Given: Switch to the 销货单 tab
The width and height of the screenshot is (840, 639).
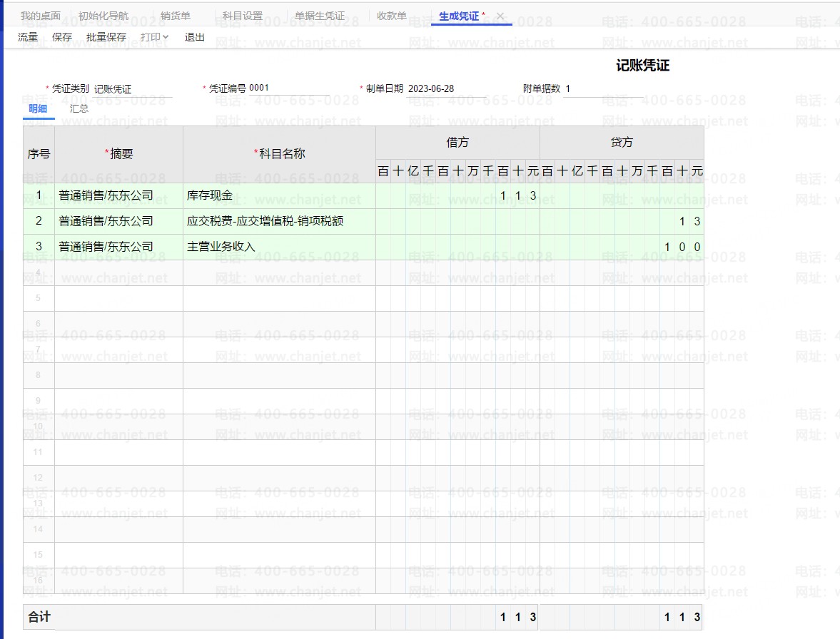Looking at the screenshot, I should (x=175, y=16).
